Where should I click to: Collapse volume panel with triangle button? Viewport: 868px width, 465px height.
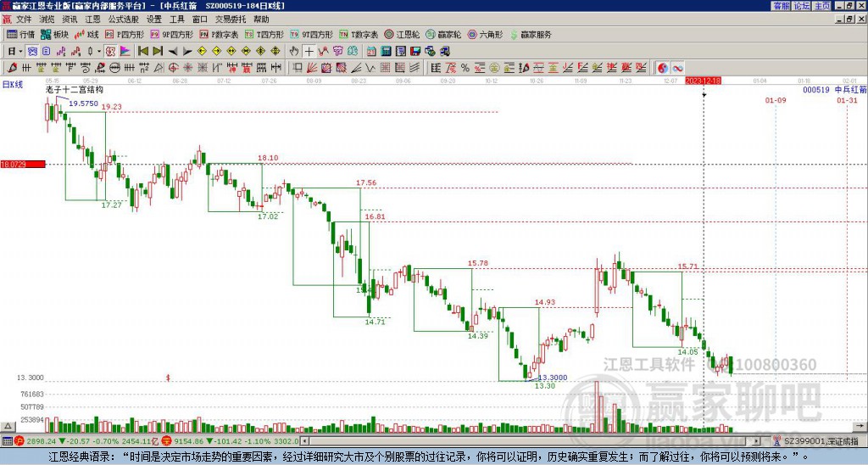click(7, 426)
